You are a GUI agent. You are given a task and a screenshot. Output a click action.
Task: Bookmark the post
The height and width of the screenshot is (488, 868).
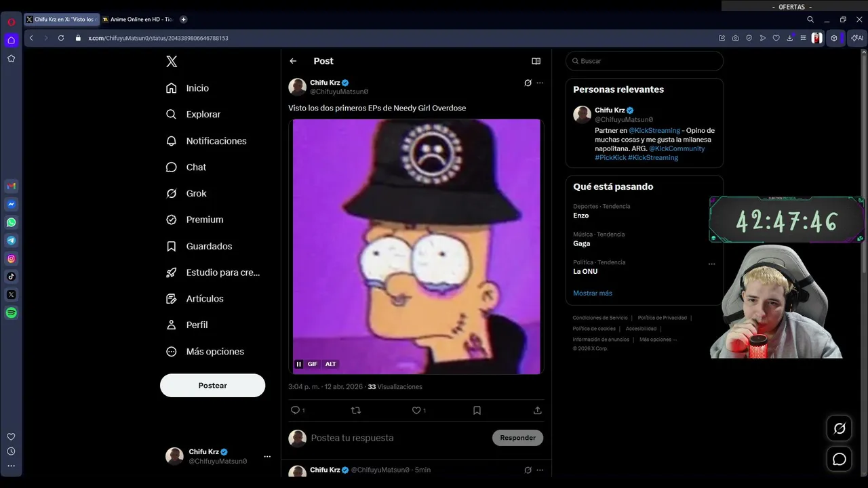(x=477, y=410)
